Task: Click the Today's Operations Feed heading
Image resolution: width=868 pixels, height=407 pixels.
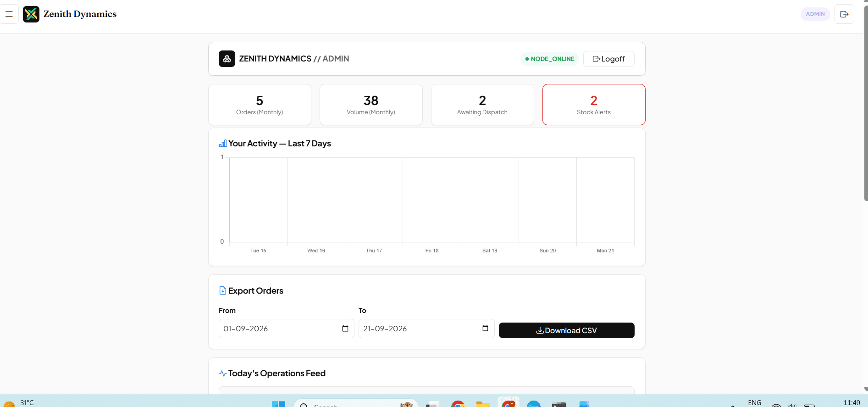Action: point(277,374)
